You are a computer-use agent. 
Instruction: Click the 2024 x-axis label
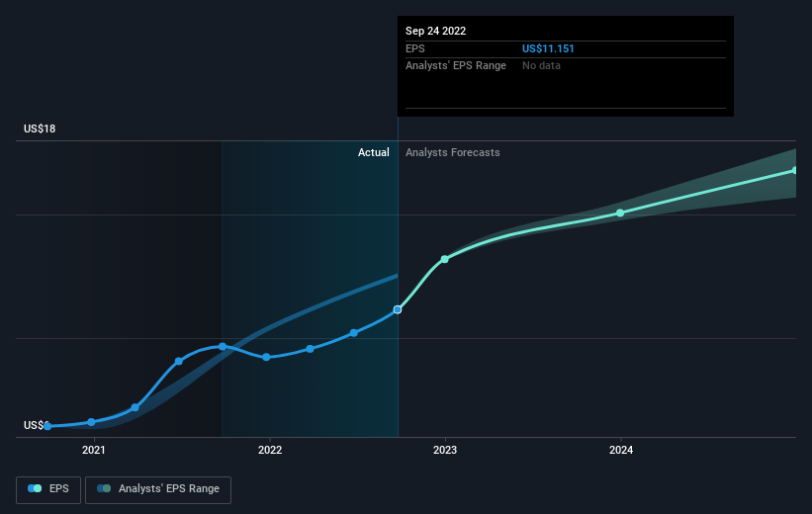tap(621, 451)
